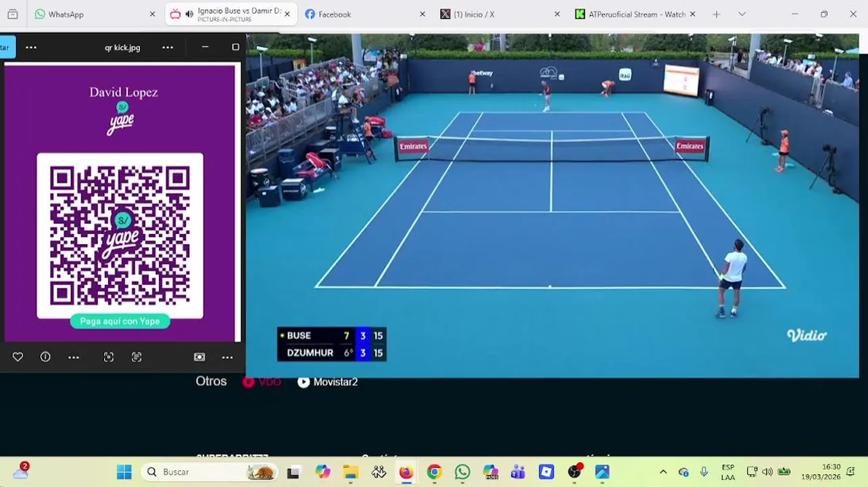Open overflow menu at Photos bottom-right toolbar

(228, 357)
